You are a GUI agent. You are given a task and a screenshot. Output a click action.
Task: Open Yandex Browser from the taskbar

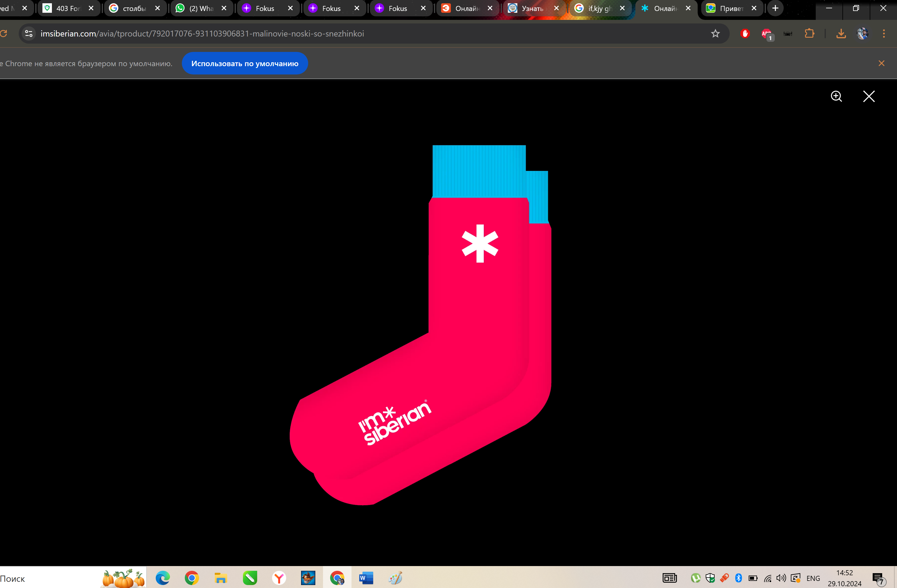(279, 578)
